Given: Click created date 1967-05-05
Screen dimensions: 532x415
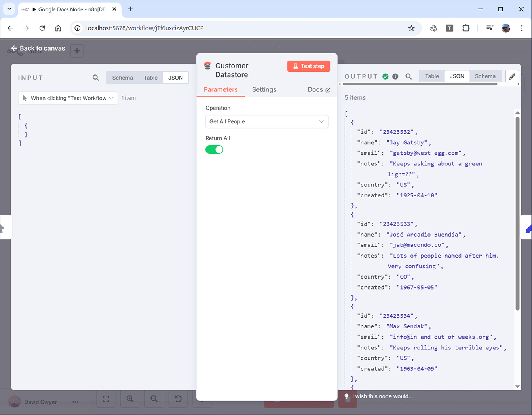Looking at the screenshot, I should pos(417,287).
